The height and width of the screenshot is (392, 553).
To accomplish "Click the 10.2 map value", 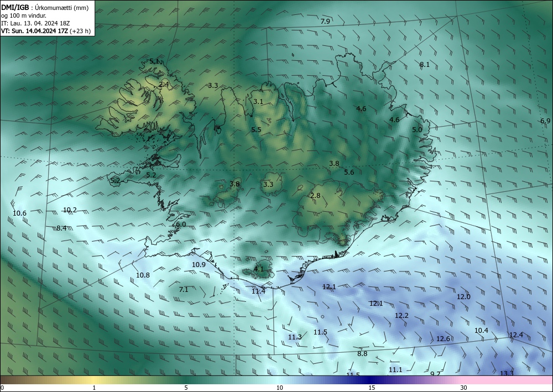I will point(70,210).
